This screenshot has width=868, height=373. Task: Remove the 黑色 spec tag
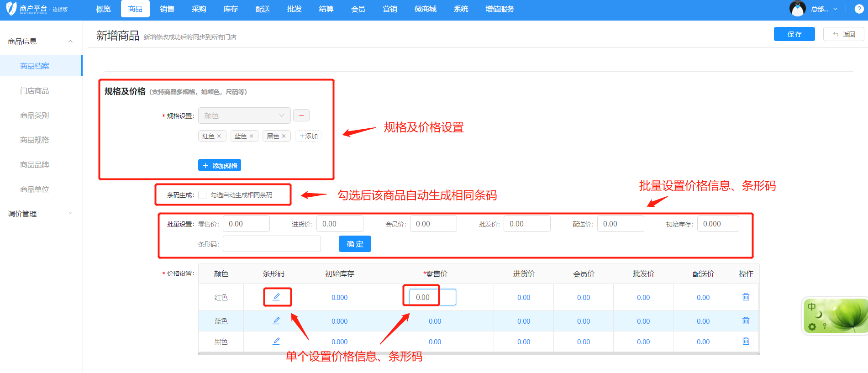click(284, 136)
